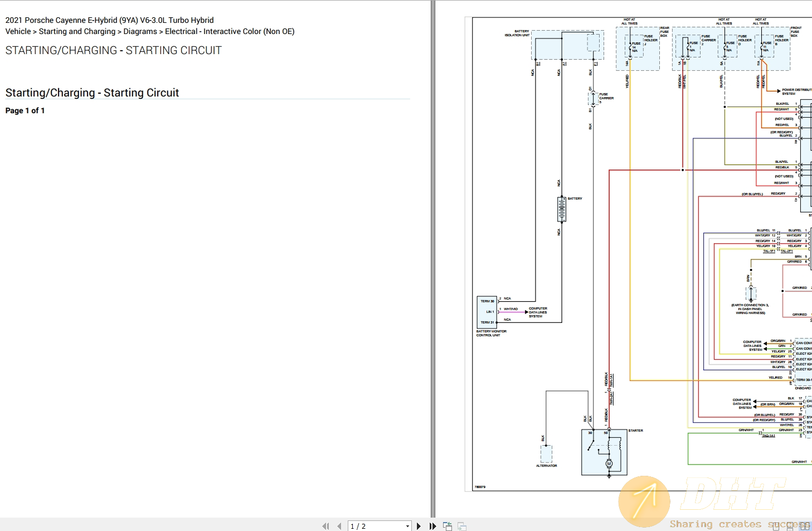The image size is (812, 531).
Task: Click the TERM 30 pin label
Action: 487,301
